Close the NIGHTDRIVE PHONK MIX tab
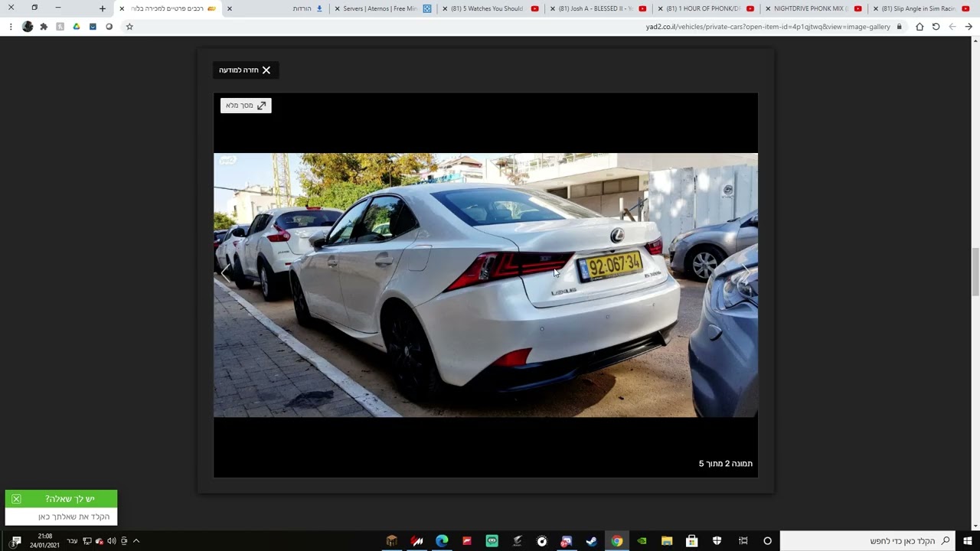 click(x=768, y=8)
